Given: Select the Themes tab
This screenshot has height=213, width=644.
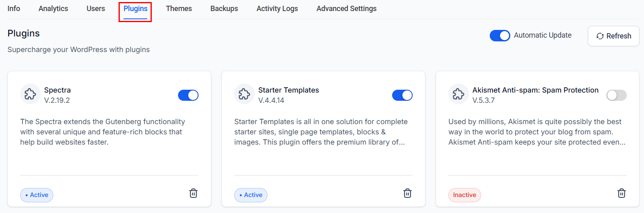Looking at the screenshot, I should 179,9.
